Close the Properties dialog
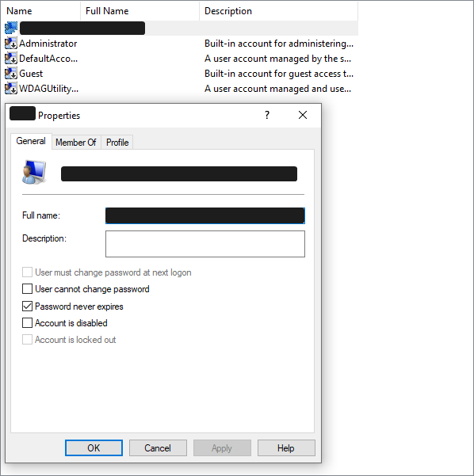The width and height of the screenshot is (474, 476). click(303, 115)
